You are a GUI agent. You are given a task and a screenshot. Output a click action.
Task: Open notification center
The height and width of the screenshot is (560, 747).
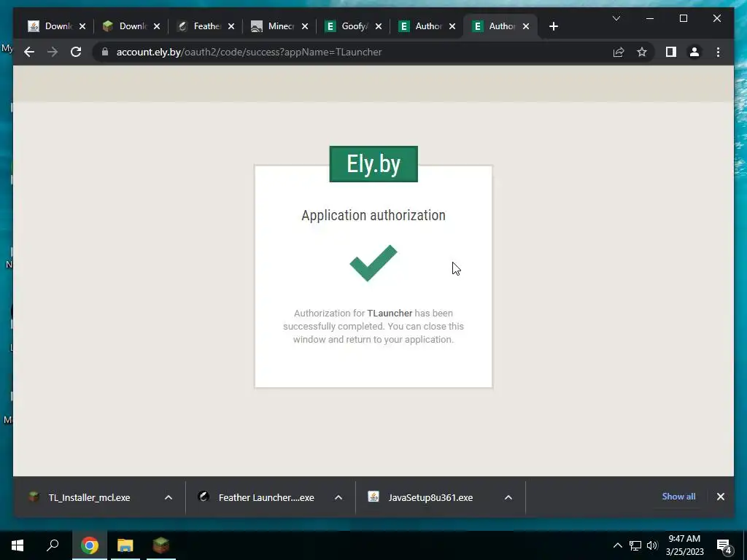pos(724,545)
